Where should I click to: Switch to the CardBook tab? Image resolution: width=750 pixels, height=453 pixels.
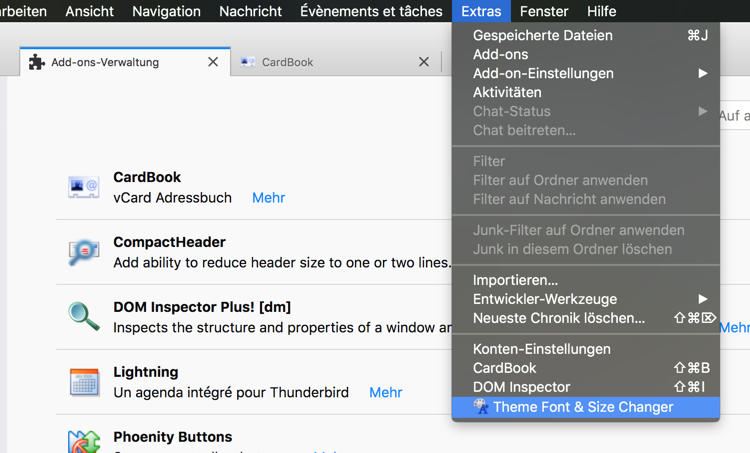point(287,62)
